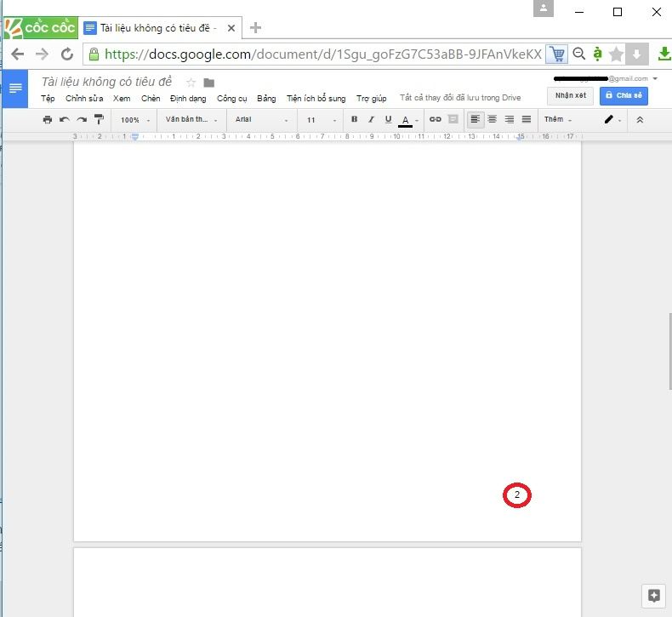
Task: Align text left
Action: coord(475,119)
